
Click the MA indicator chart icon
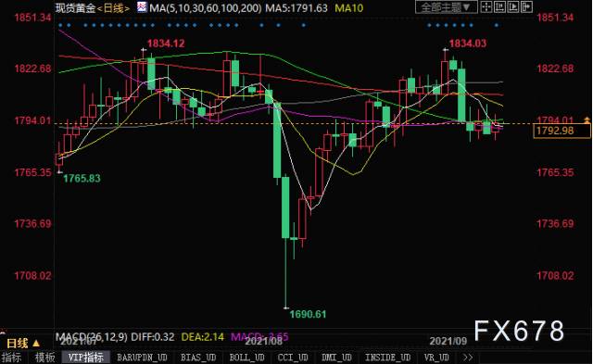pyautogui.click(x=142, y=6)
